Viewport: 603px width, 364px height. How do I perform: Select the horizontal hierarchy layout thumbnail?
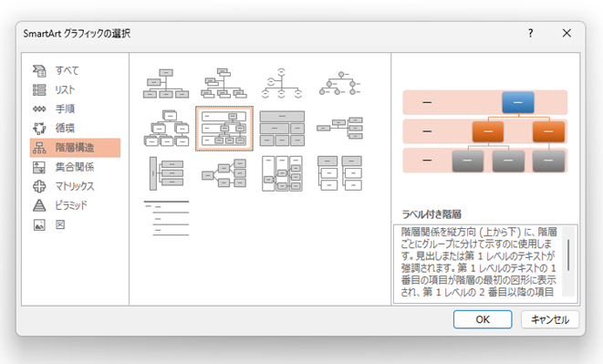tap(224, 173)
